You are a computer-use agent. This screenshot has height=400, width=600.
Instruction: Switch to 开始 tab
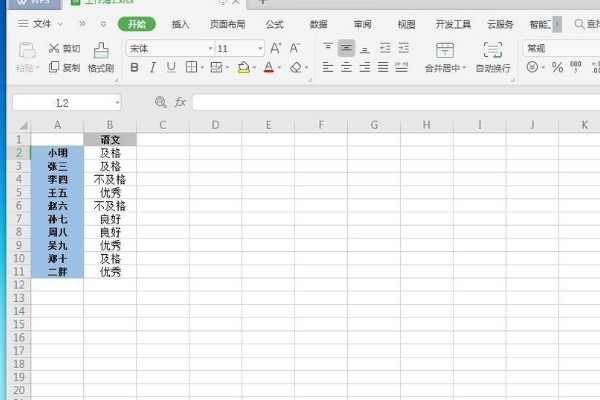tap(137, 24)
